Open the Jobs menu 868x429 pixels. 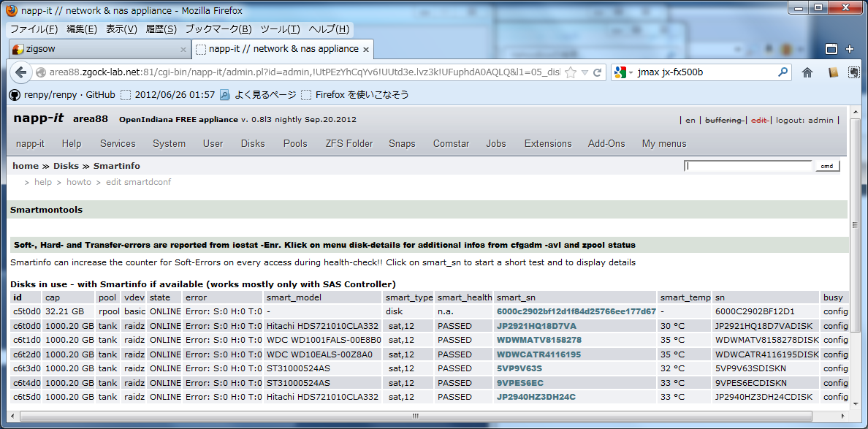[x=496, y=144]
